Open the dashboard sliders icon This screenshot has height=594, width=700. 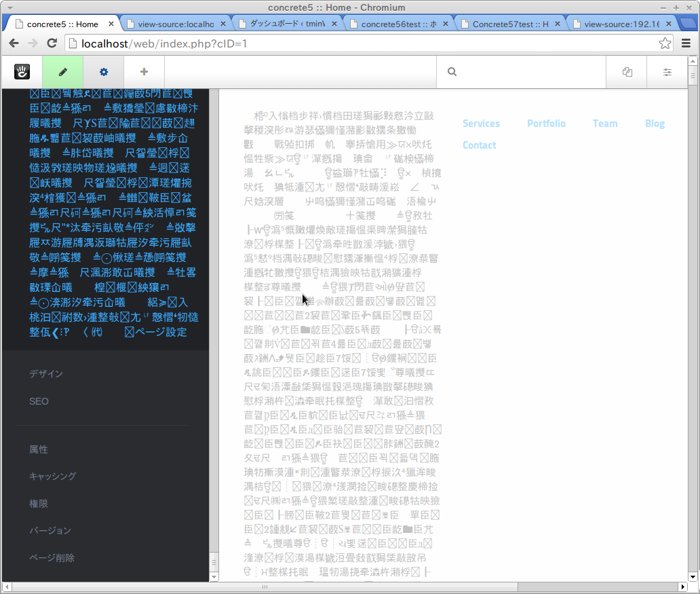click(667, 72)
